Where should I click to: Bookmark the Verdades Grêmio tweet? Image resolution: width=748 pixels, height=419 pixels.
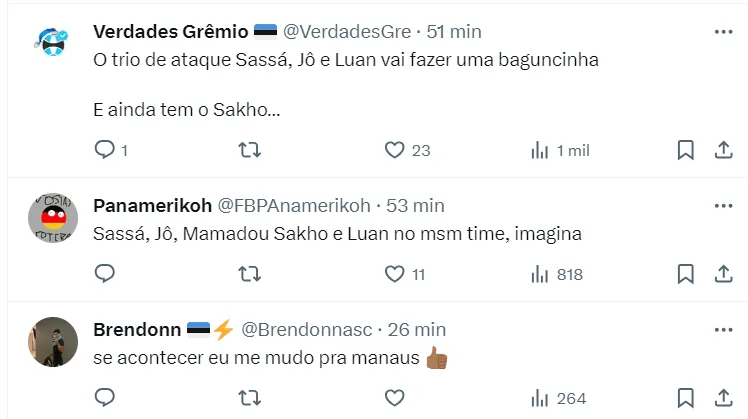pos(686,150)
